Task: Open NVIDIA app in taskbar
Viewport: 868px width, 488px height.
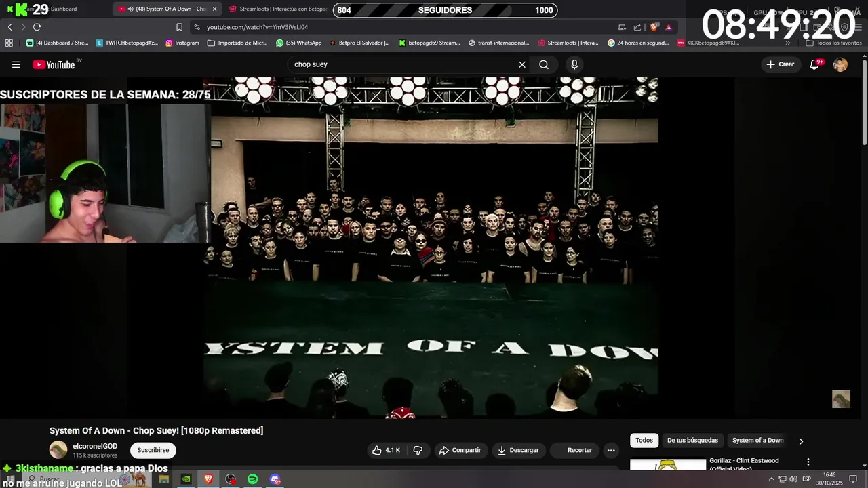Action: coord(186,479)
